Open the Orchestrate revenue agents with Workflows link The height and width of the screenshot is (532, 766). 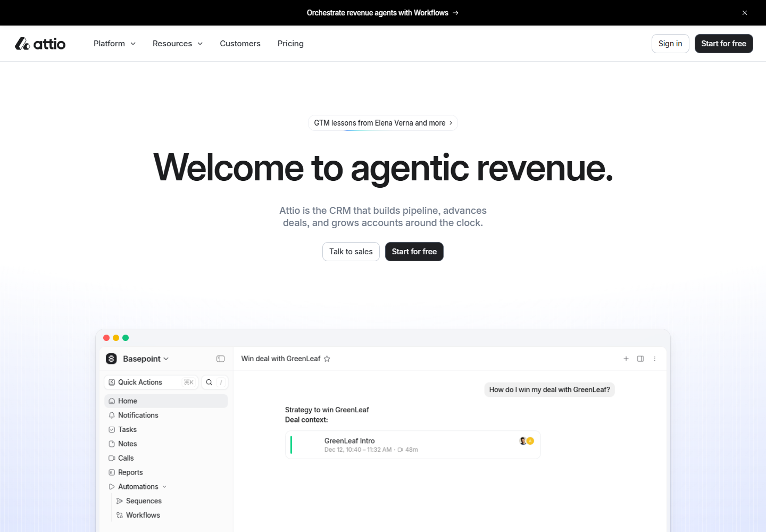tap(382, 13)
